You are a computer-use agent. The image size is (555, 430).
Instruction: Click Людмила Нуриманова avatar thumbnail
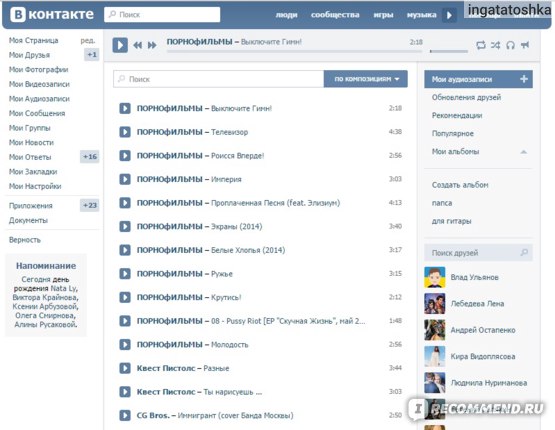click(435, 383)
